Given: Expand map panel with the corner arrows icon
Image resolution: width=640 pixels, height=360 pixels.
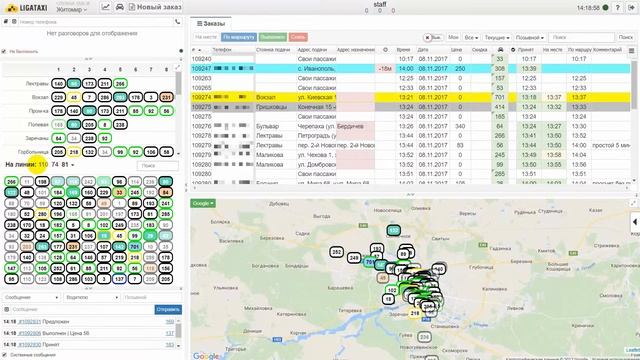Looking at the screenshot, I should 633,203.
